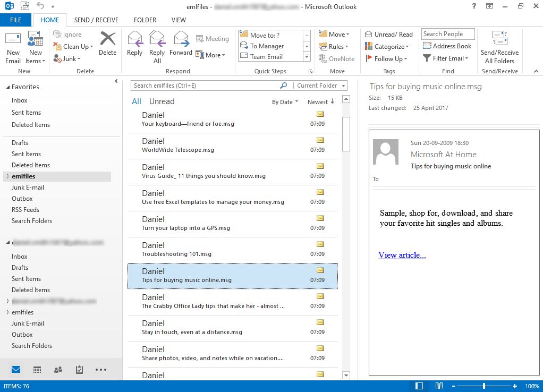Collapse the folder pane arrow

(x=116, y=81)
